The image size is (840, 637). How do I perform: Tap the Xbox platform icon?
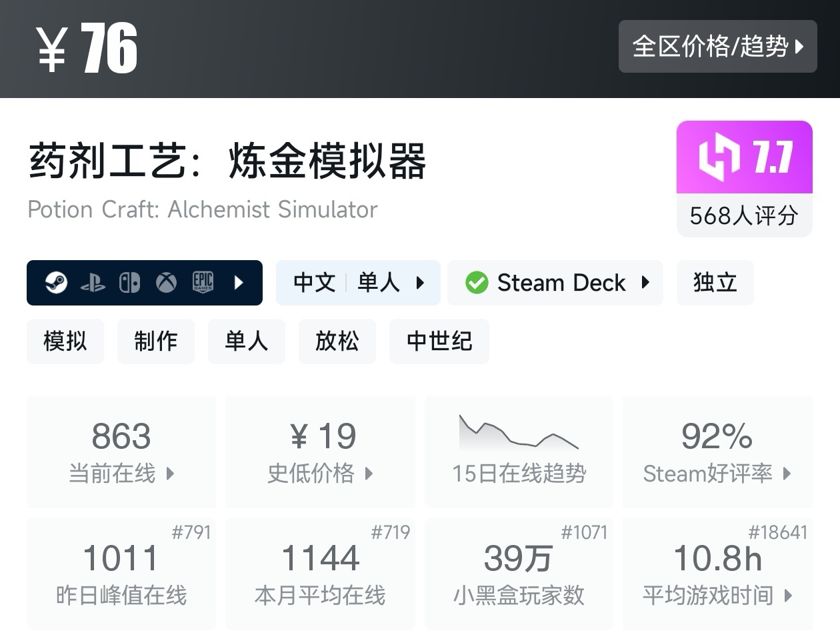tap(166, 283)
